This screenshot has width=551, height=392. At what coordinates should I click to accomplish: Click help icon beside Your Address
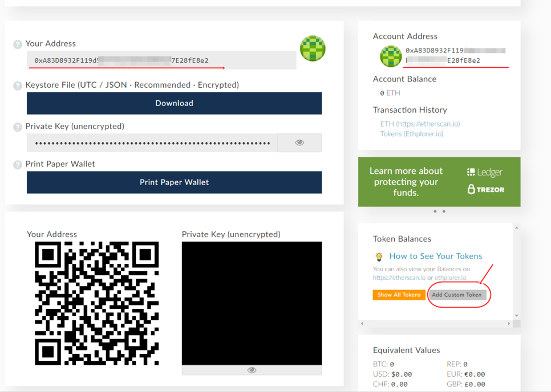[x=18, y=44]
